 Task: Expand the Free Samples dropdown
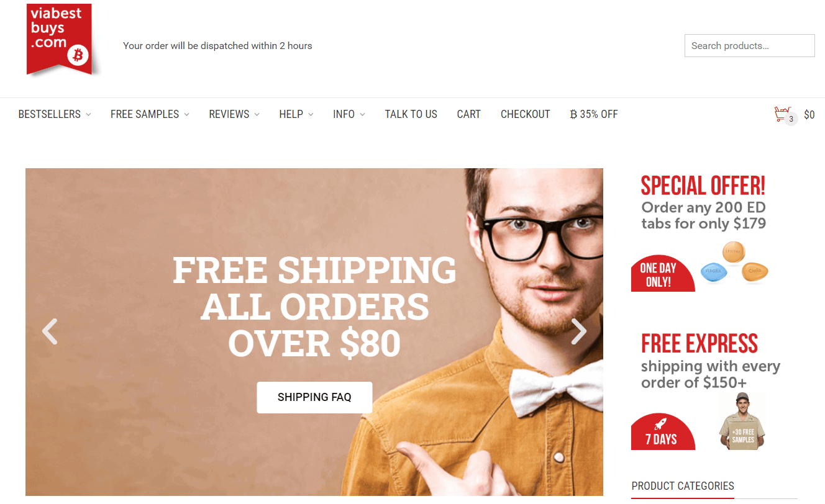150,114
